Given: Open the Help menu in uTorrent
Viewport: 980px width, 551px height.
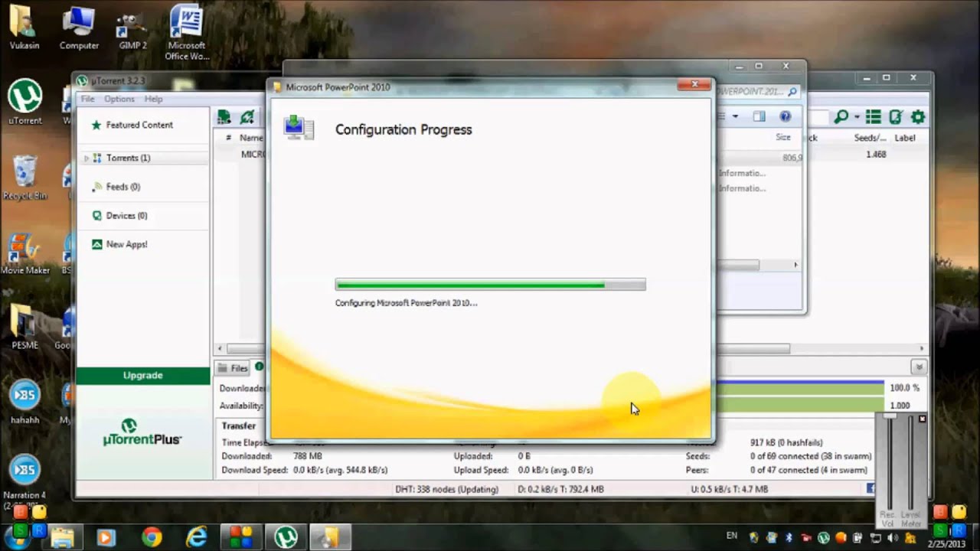Looking at the screenshot, I should coord(153,99).
